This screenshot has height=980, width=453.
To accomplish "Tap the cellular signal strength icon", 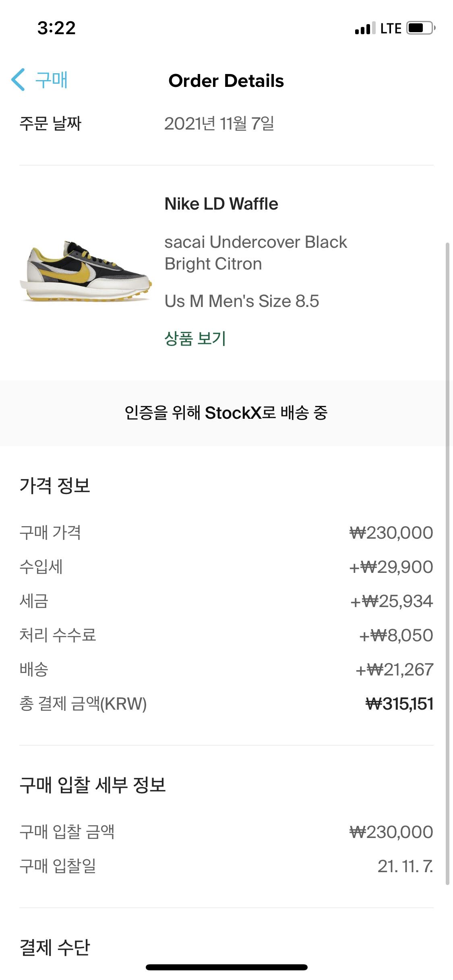I will (365, 28).
